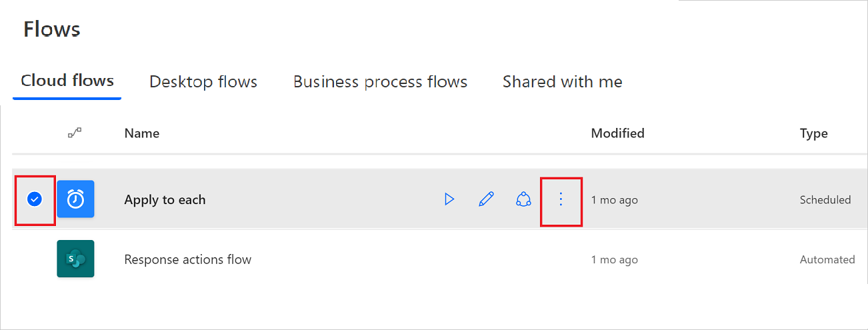Image resolution: width=868 pixels, height=330 pixels.
Task: Click the blue alarm clock flow icon
Action: click(x=75, y=199)
